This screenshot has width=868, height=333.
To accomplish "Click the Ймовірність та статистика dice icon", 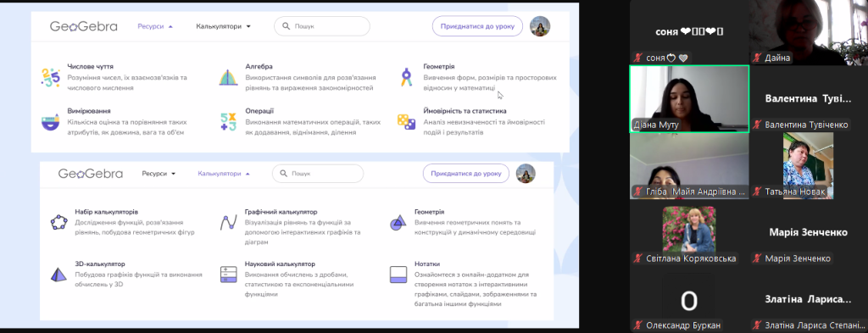I will click(x=406, y=122).
